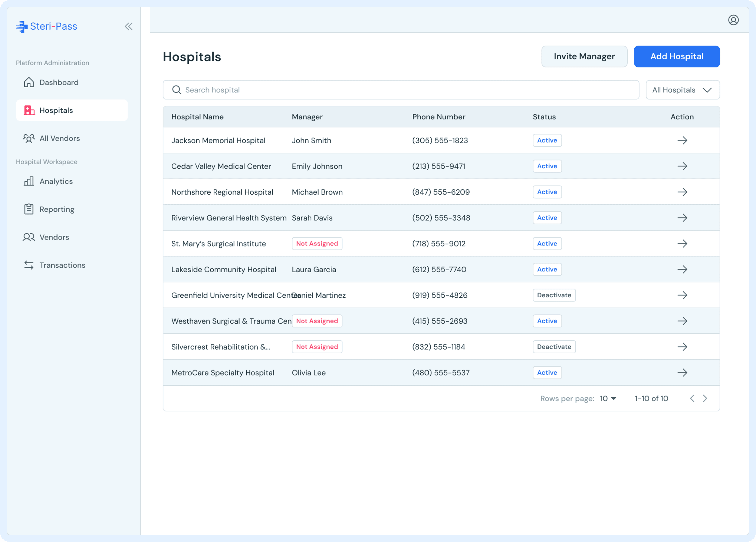Click the Phone Number column header
The image size is (756, 542).
click(x=438, y=117)
